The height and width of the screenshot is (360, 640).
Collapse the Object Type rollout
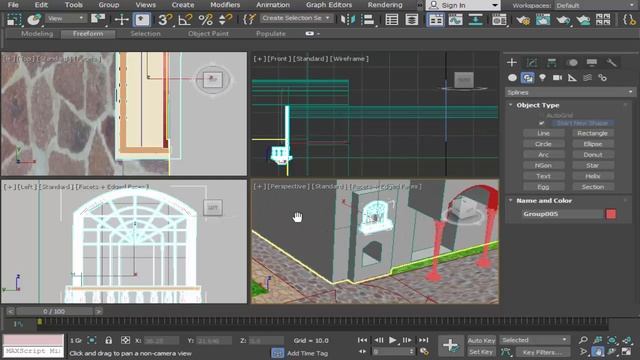point(538,105)
